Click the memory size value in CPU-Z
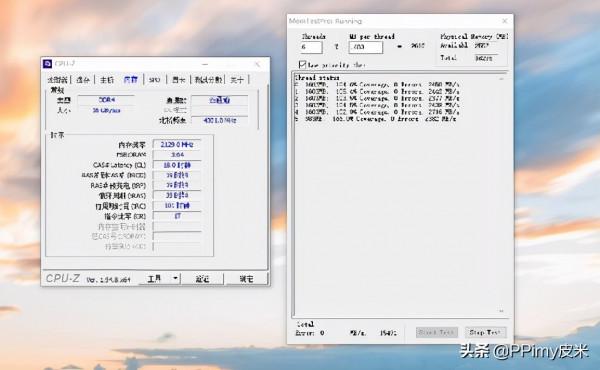Screen dimensions: 600x370 click(106, 110)
